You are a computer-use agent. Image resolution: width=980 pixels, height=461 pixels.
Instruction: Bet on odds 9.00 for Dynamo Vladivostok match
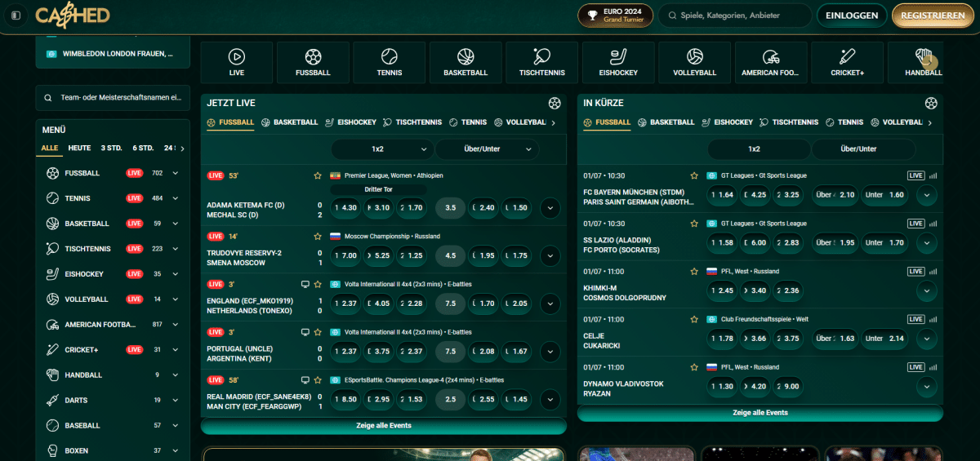[x=788, y=387]
